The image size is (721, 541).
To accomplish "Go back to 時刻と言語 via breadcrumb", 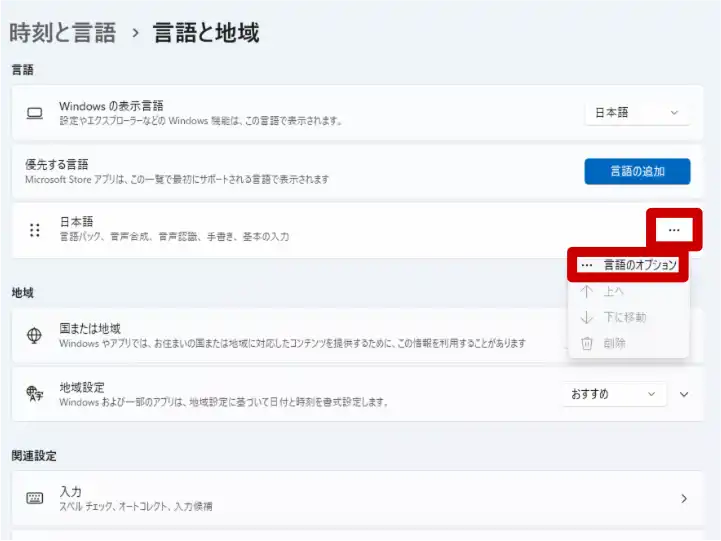I will [62, 33].
